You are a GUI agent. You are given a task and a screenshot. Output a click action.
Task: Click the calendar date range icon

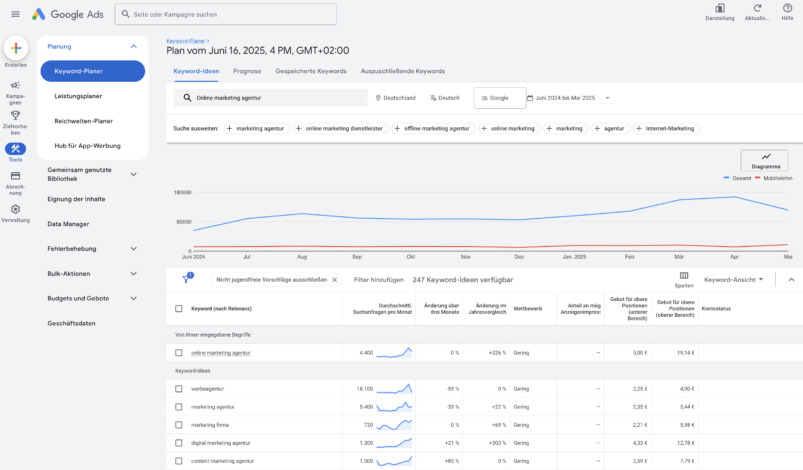(530, 98)
